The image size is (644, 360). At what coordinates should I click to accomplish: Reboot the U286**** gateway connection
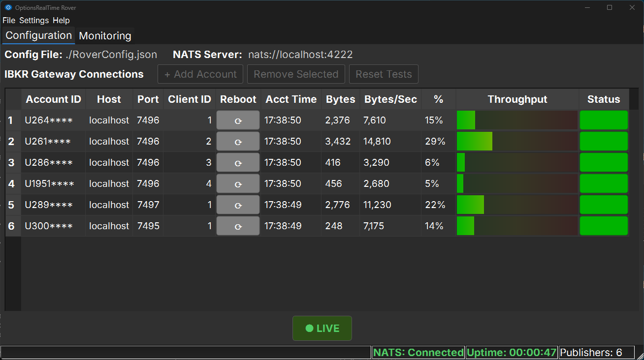pyautogui.click(x=238, y=163)
